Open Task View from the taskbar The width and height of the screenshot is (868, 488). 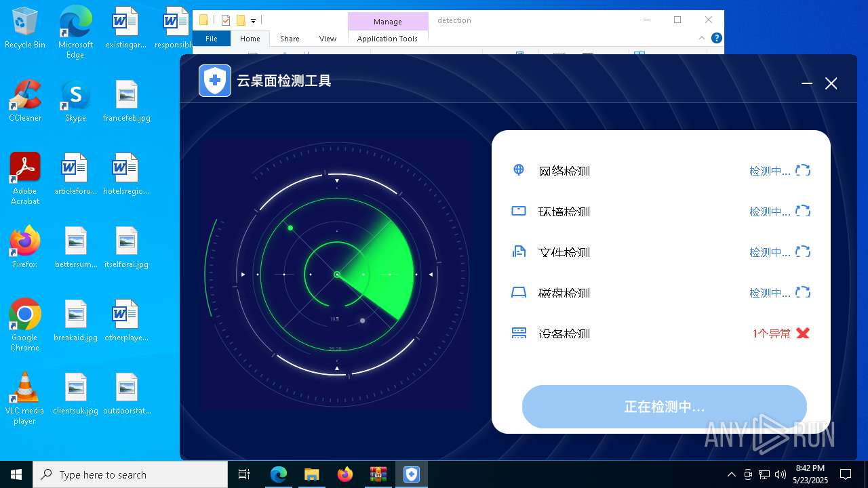[244, 474]
